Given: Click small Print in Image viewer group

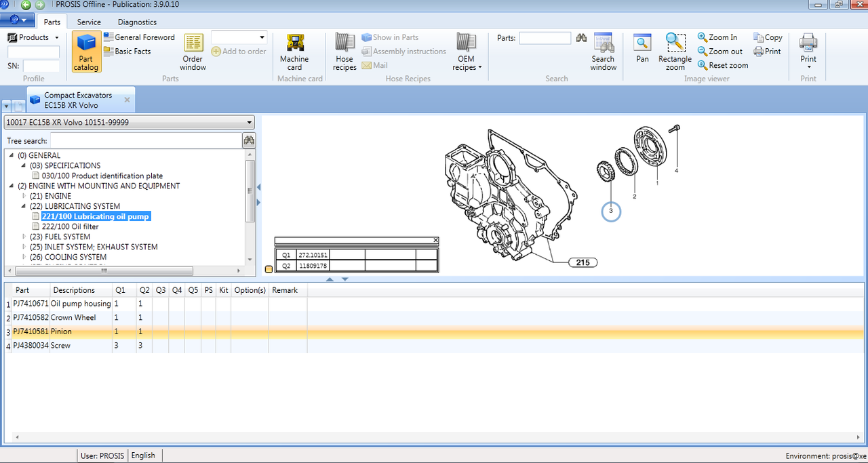Looking at the screenshot, I should tap(768, 52).
